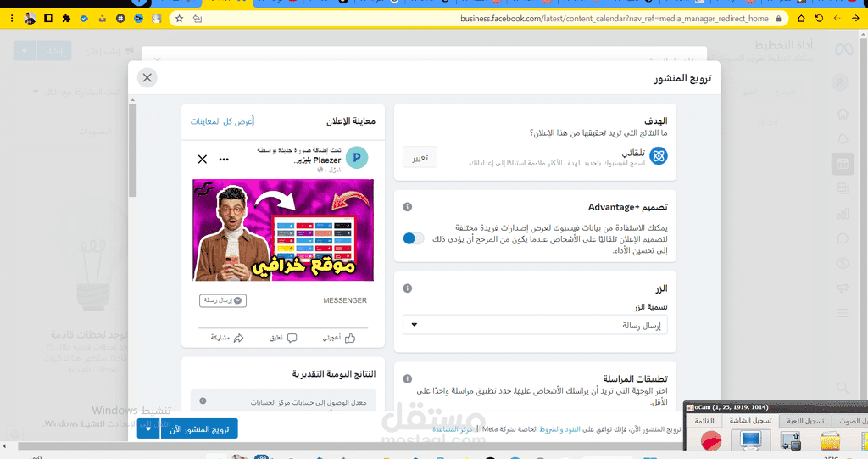Viewport: 868px width, 459px height.
Task: Click oCam monitor capture icon
Action: (751, 441)
